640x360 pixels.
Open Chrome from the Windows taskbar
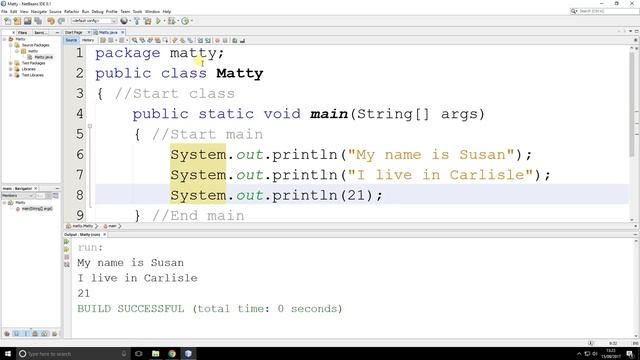tap(172, 353)
